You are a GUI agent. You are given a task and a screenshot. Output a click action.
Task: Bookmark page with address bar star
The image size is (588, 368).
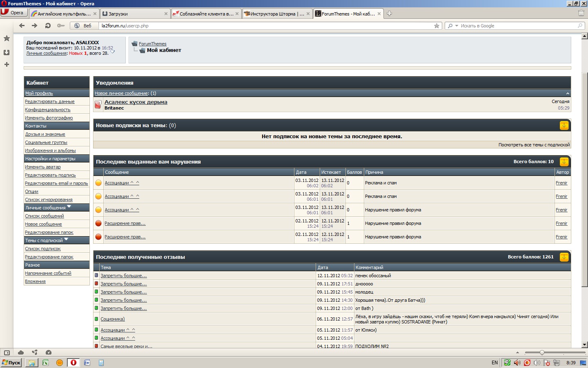437,26
